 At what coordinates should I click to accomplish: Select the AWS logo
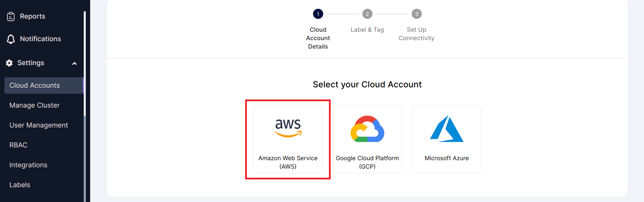[288, 128]
